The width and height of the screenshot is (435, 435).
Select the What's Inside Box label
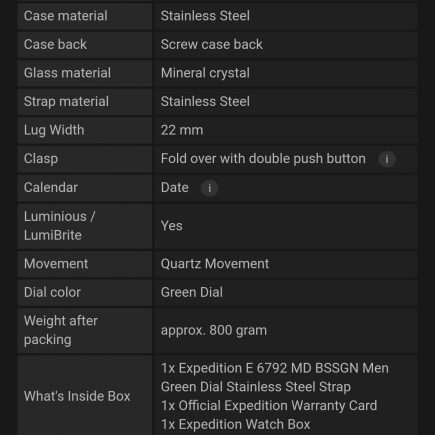pos(77,396)
